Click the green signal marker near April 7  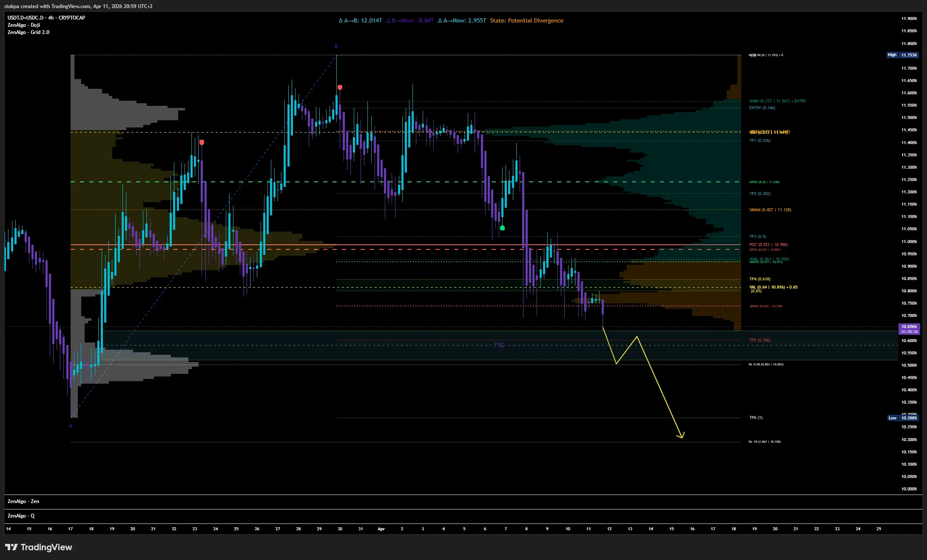(502, 228)
